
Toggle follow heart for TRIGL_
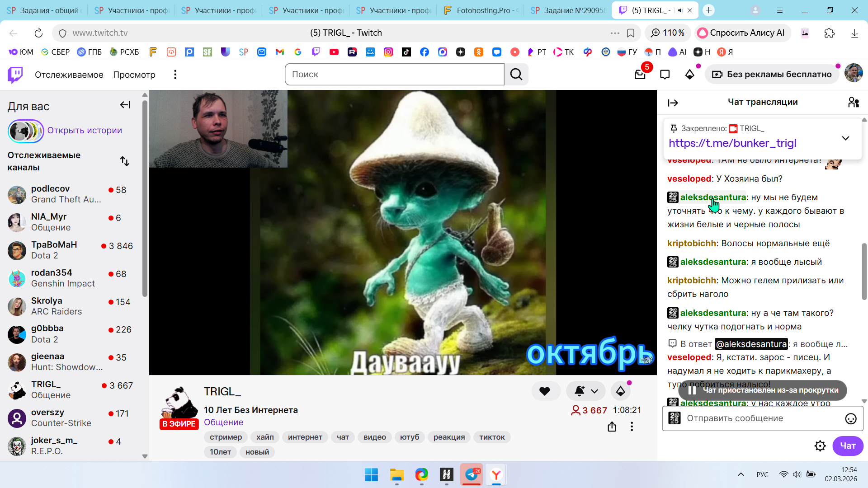tap(545, 391)
